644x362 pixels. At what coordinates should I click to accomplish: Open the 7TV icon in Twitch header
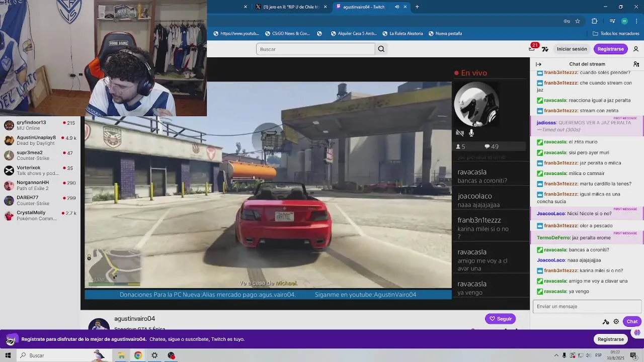click(x=545, y=49)
